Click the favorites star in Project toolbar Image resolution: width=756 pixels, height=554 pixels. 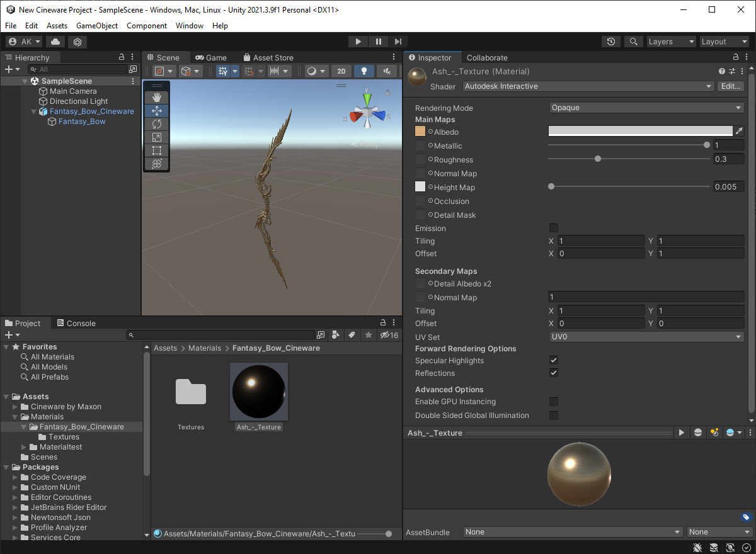368,335
